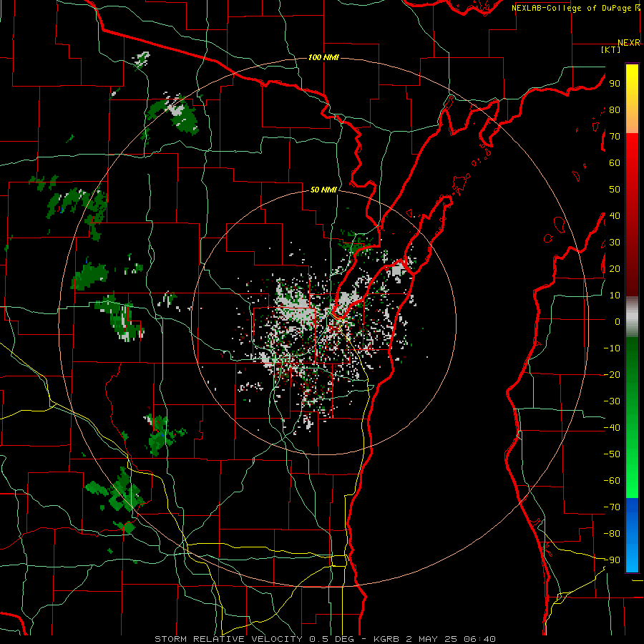
Task: Click the KT units label above the color scale
Action: pos(611,49)
